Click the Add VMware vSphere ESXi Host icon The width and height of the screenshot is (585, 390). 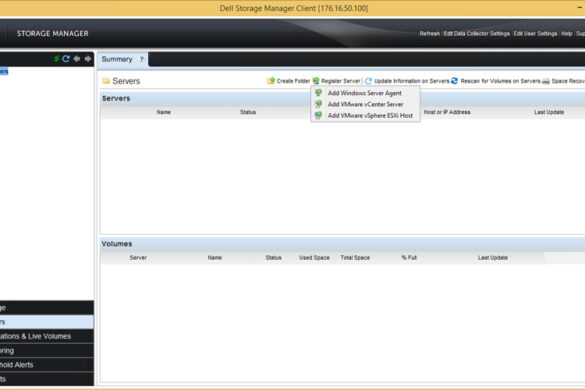pyautogui.click(x=319, y=115)
